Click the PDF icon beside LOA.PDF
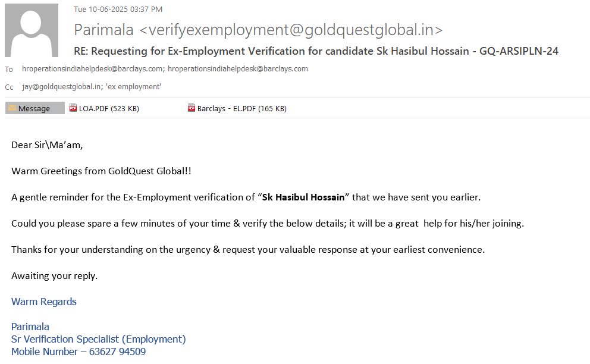Image resolution: width=590 pixels, height=364 pixels. (x=74, y=108)
